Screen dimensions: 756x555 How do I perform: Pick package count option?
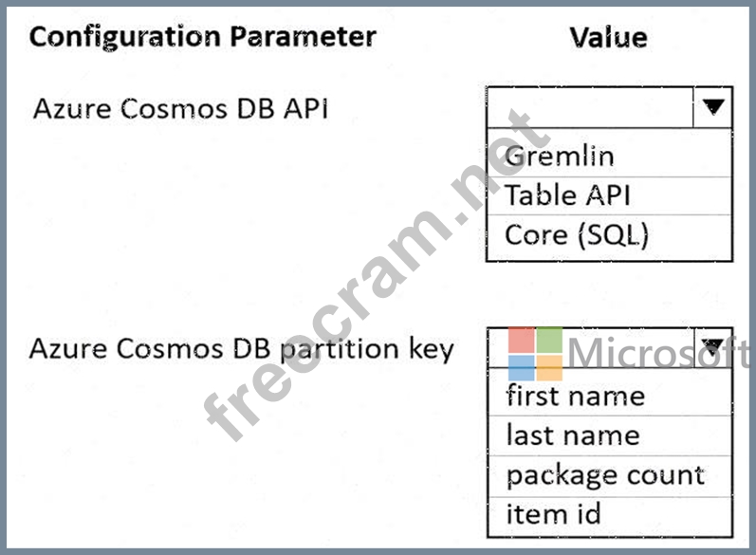pyautogui.click(x=610, y=476)
